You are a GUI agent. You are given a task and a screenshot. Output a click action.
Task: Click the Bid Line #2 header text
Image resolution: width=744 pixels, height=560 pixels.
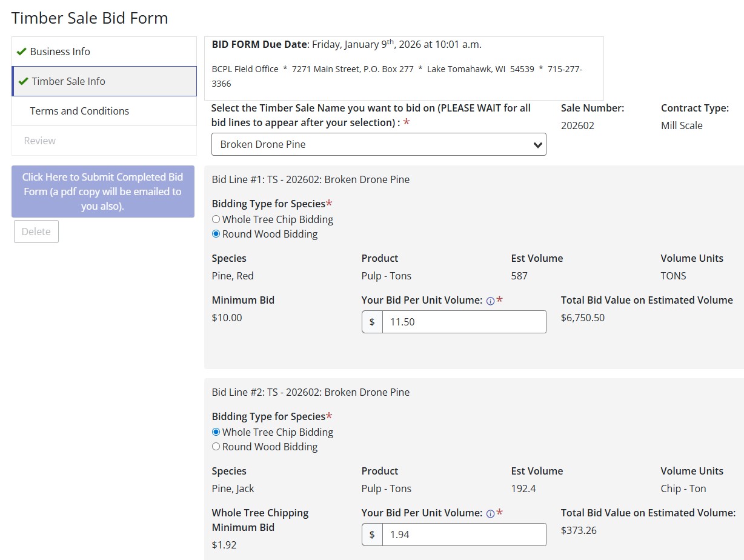click(x=311, y=392)
